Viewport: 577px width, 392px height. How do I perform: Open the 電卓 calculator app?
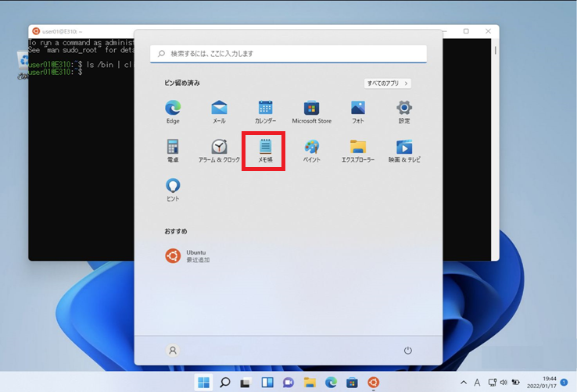173,151
